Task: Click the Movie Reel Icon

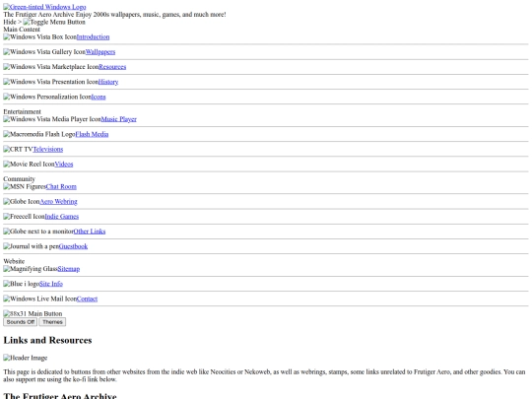Action: tap(29, 164)
